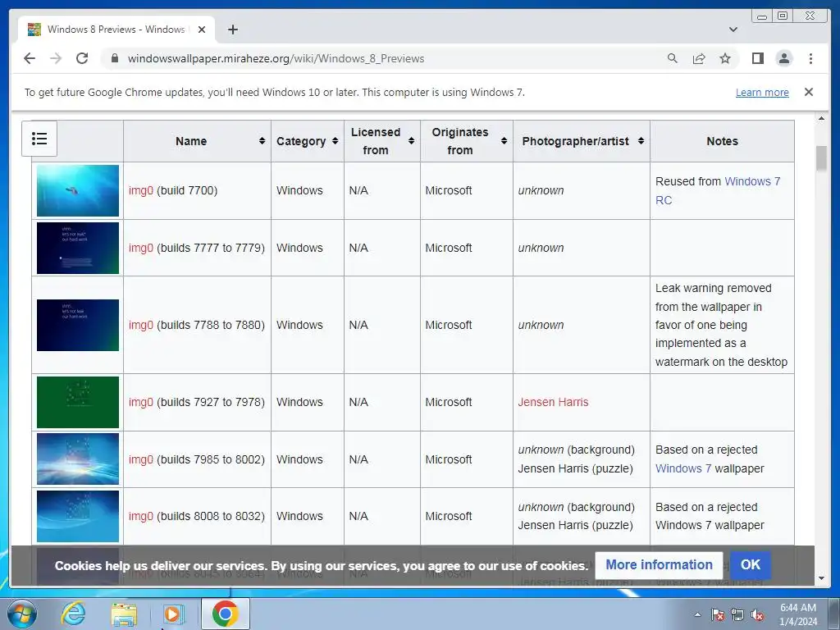Launch Internet Explorer from the taskbar
The image size is (840, 630).
coord(73,614)
